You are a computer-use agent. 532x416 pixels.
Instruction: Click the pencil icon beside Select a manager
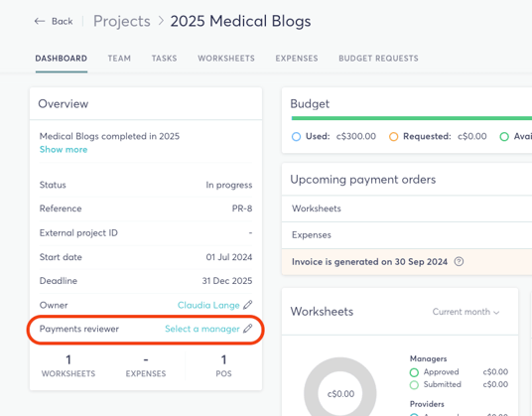tap(248, 329)
